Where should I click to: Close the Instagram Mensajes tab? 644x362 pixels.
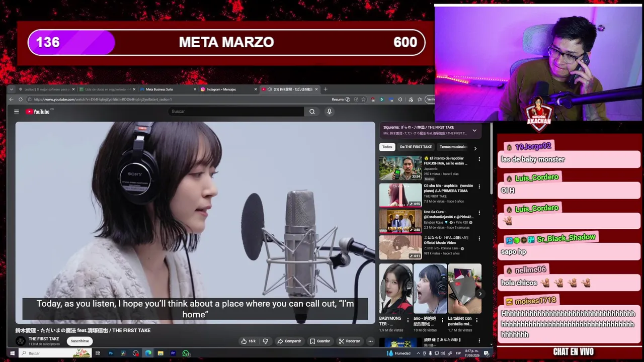[256, 89]
